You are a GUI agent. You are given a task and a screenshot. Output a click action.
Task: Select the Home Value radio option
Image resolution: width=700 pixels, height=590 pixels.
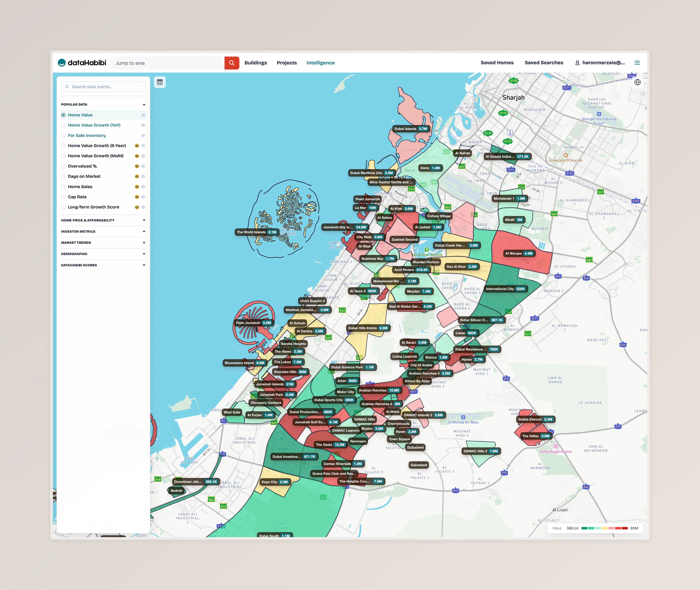(x=63, y=115)
